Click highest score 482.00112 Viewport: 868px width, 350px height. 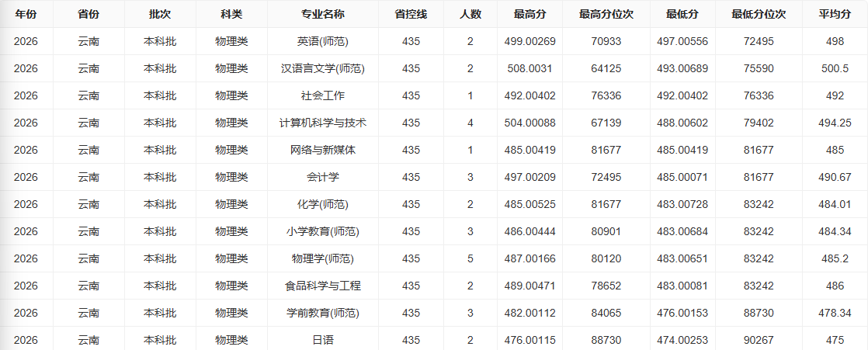point(529,313)
